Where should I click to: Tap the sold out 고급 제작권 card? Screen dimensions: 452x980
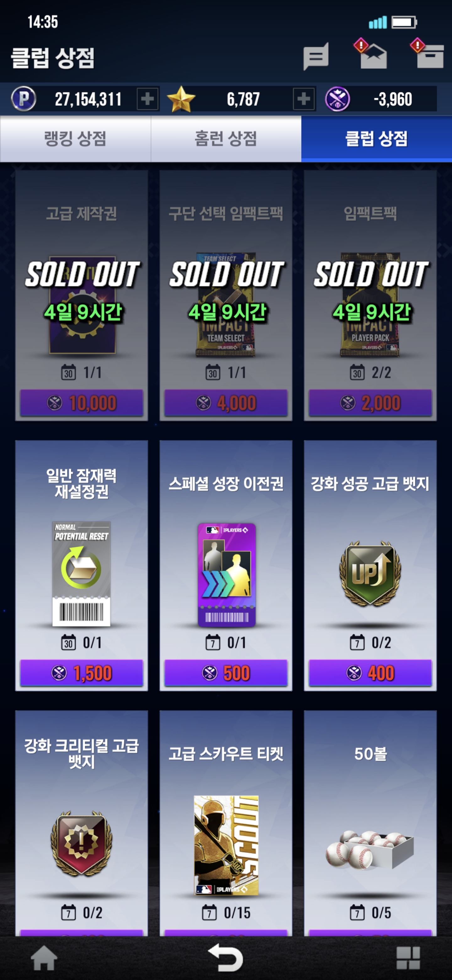point(81,295)
